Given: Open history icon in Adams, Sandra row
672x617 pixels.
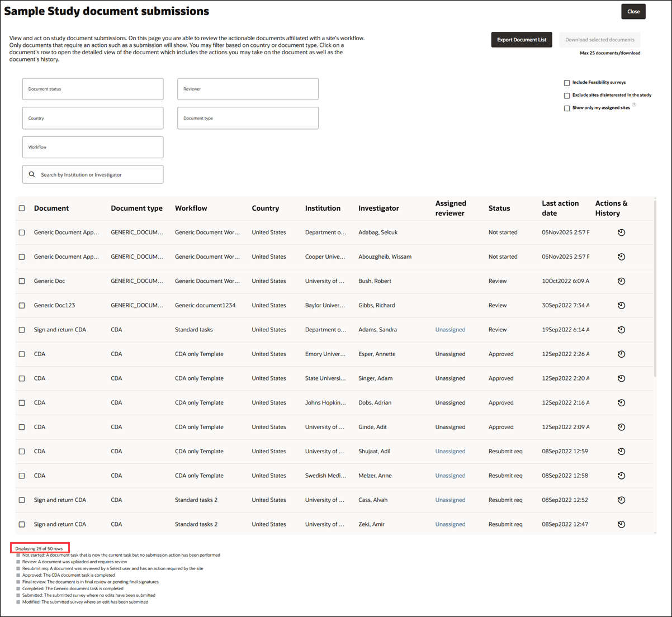Looking at the screenshot, I should point(621,330).
